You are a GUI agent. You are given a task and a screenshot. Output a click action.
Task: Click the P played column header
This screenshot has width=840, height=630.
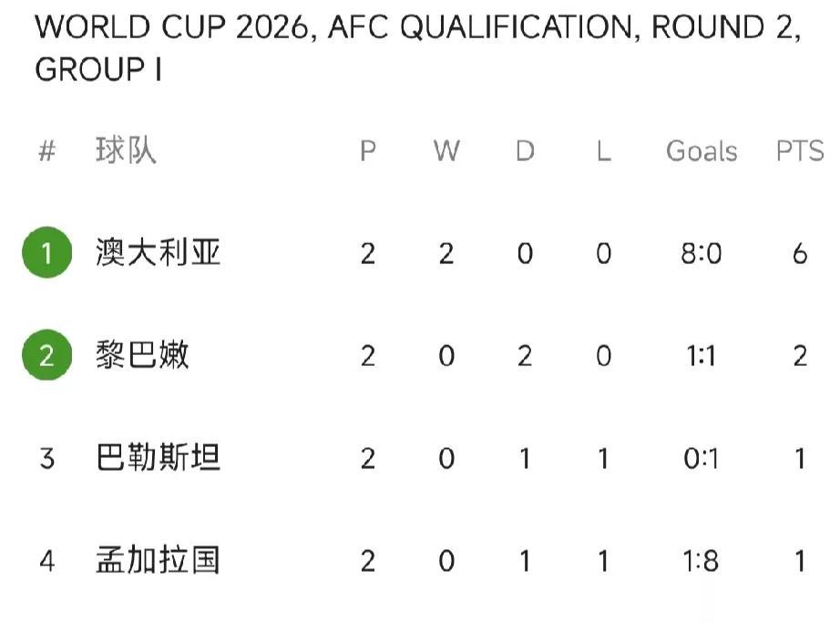tap(367, 151)
